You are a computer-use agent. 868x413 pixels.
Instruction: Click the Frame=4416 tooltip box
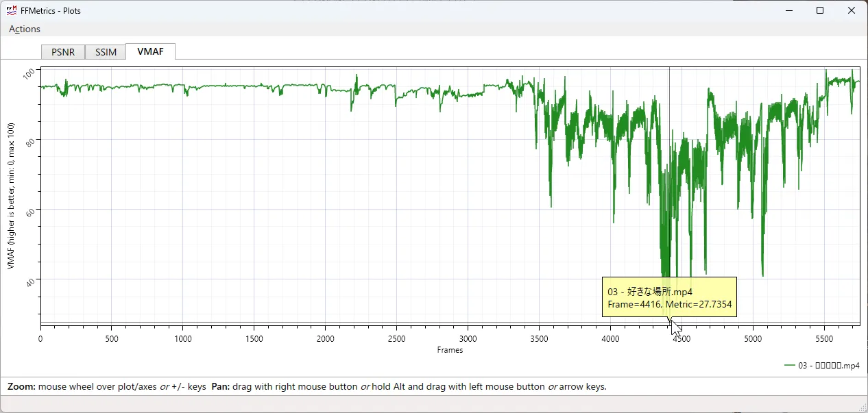[669, 297]
